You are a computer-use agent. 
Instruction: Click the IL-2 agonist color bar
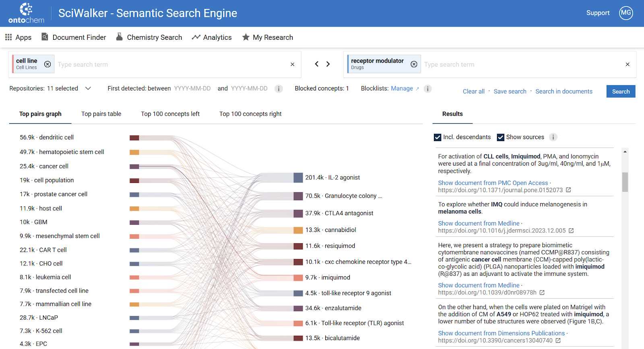pos(298,178)
